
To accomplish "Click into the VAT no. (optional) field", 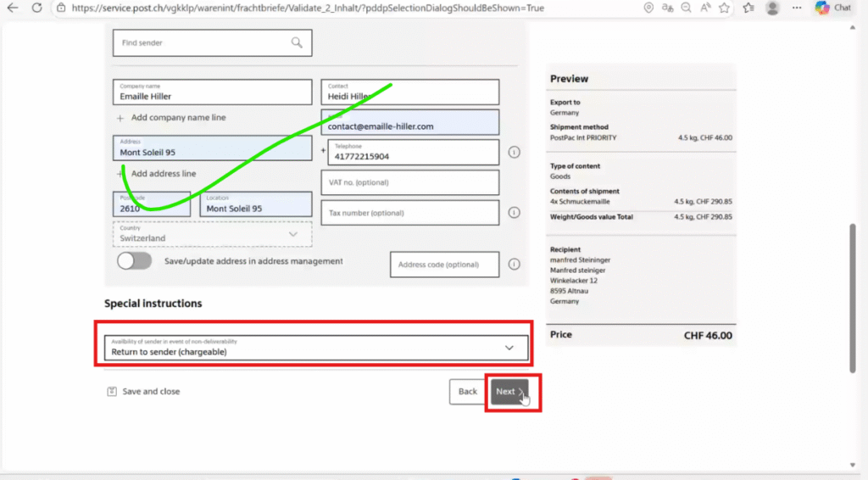I will point(409,182).
